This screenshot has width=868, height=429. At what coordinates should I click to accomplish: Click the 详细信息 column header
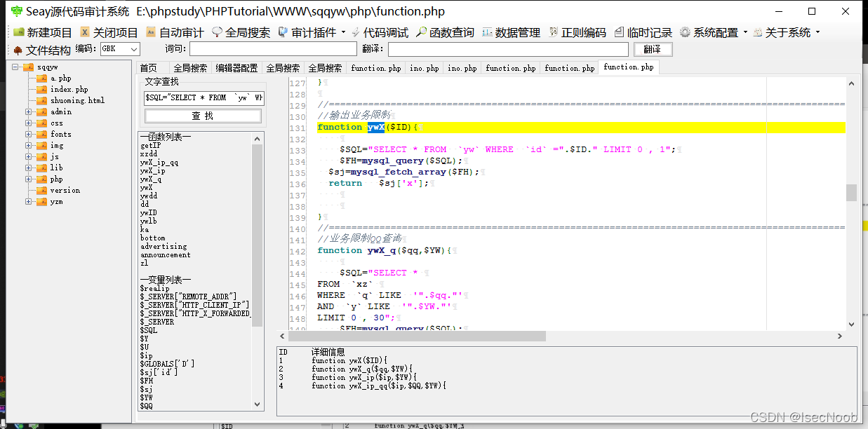[x=328, y=352]
